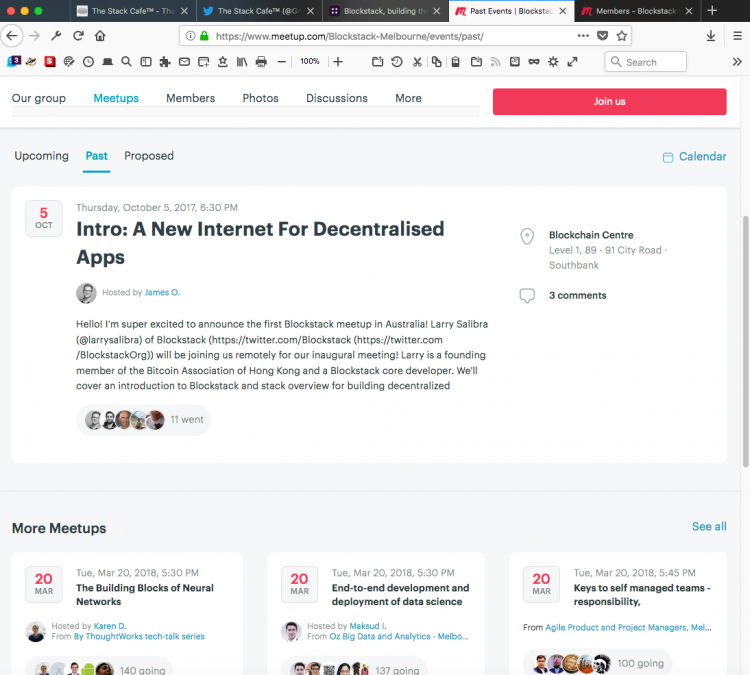Open preferences gear toolbar icon
Image resolution: width=750 pixels, height=675 pixels.
(553, 62)
